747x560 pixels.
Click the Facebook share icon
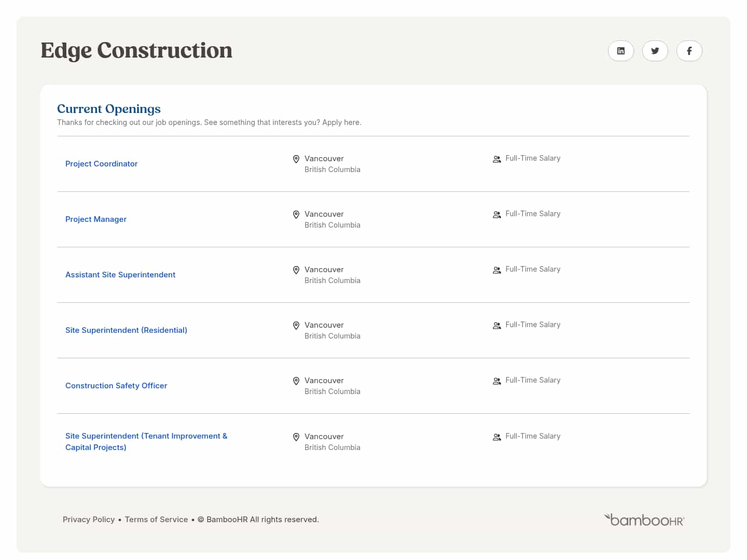(x=689, y=51)
